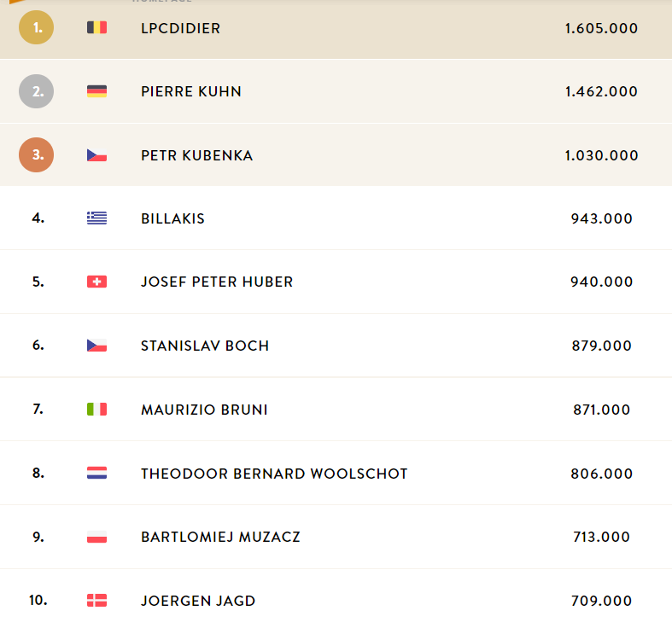
Task: Select player name Stanislav Boch
Action: (x=205, y=346)
